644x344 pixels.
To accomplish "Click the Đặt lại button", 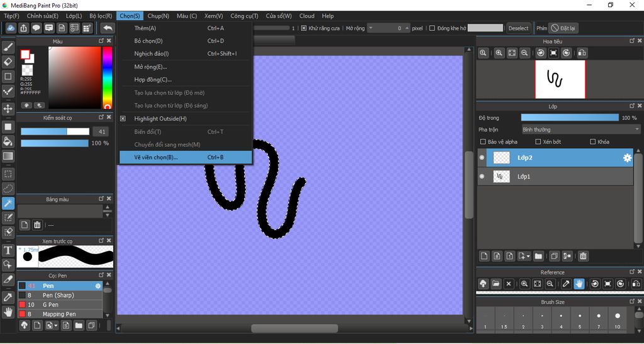I will [x=562, y=28].
